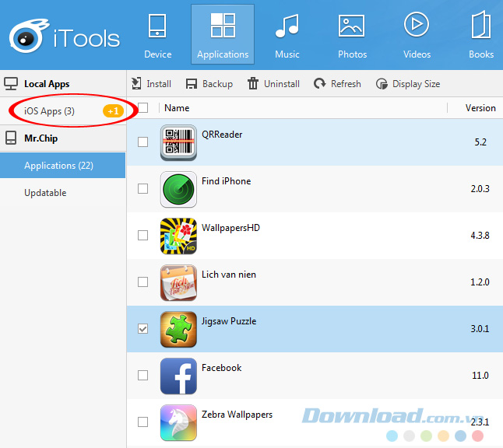Click the Refresh label

click(x=346, y=84)
